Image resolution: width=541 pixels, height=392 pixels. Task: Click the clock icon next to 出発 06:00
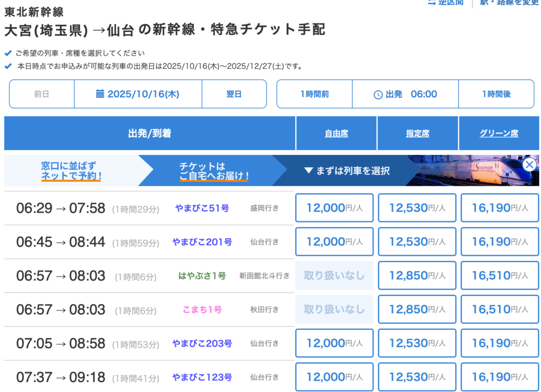[x=378, y=95]
